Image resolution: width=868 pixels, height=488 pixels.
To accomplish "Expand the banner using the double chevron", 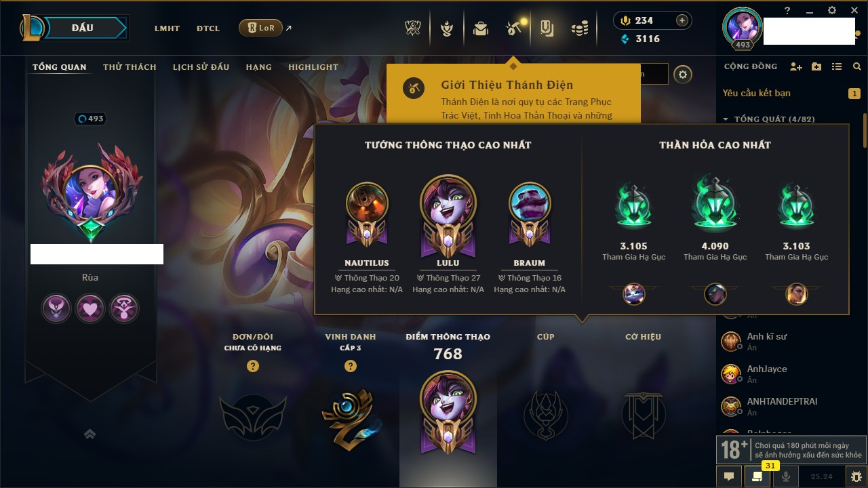I will tap(90, 434).
